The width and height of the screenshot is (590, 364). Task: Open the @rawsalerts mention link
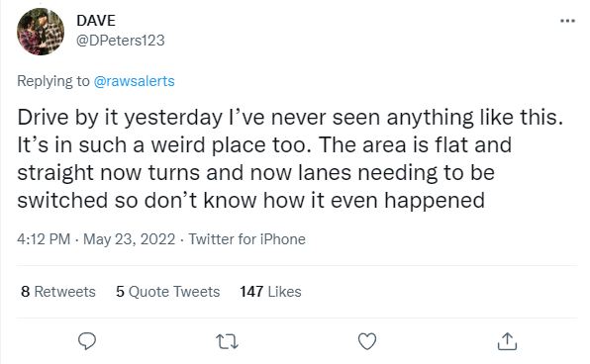pyautogui.click(x=134, y=81)
